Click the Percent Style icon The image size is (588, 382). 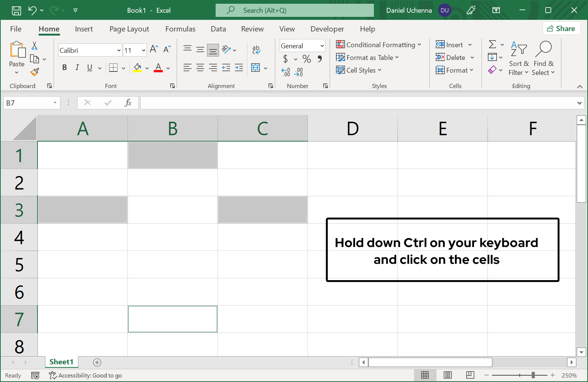[306, 59]
